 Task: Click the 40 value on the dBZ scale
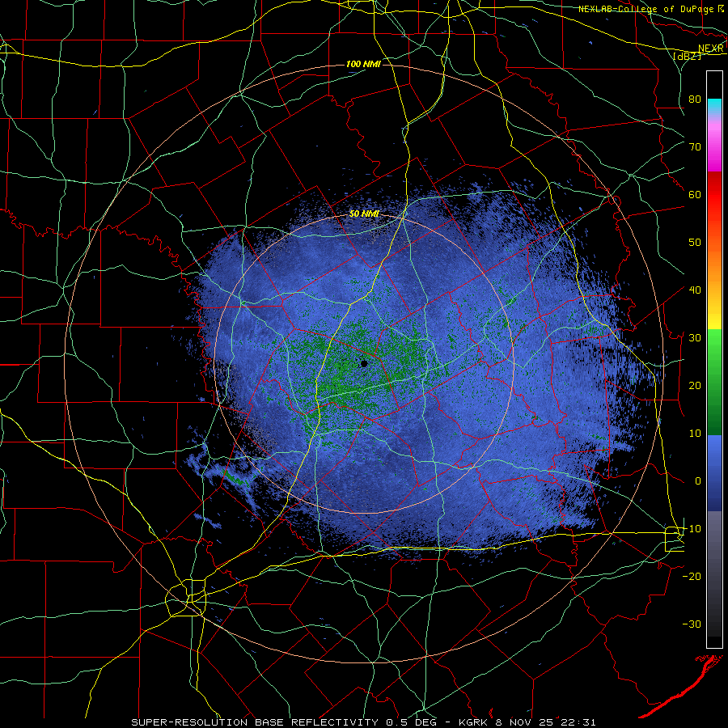(x=695, y=290)
